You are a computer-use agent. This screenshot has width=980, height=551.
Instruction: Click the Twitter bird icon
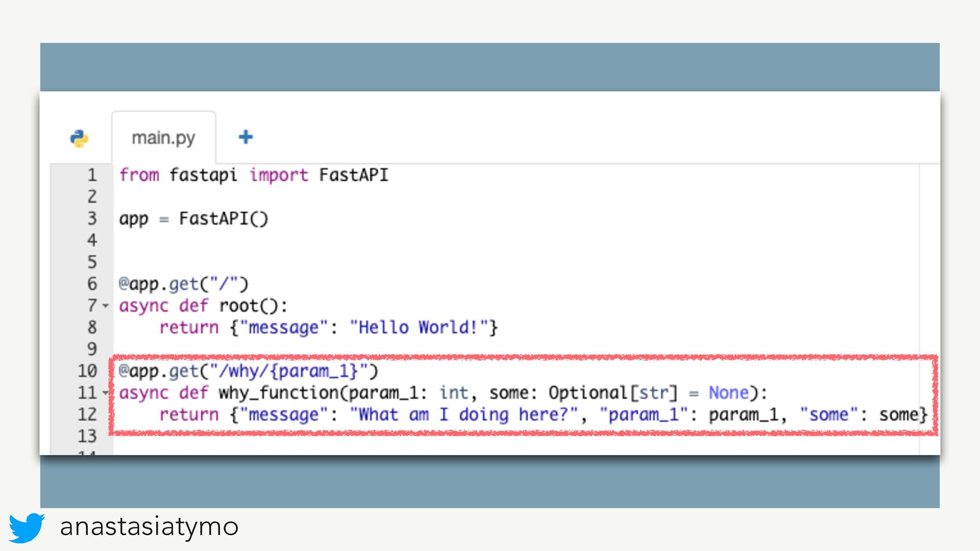pyautogui.click(x=27, y=528)
